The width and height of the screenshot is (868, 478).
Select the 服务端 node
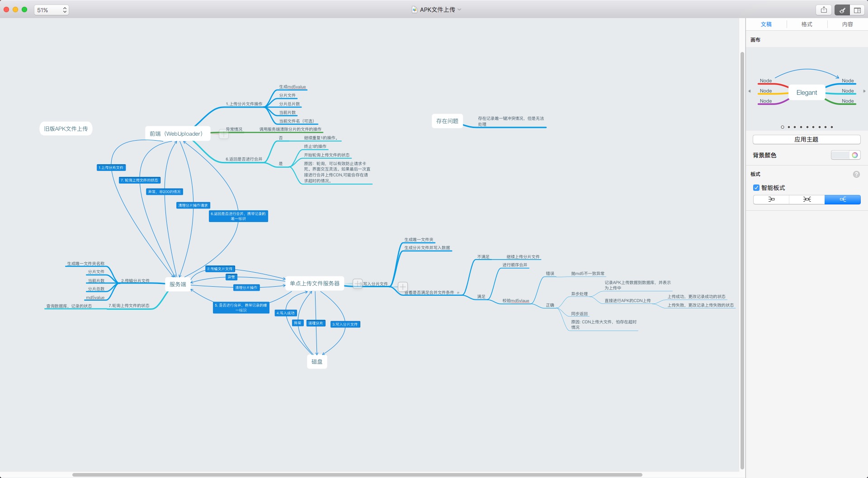point(178,284)
